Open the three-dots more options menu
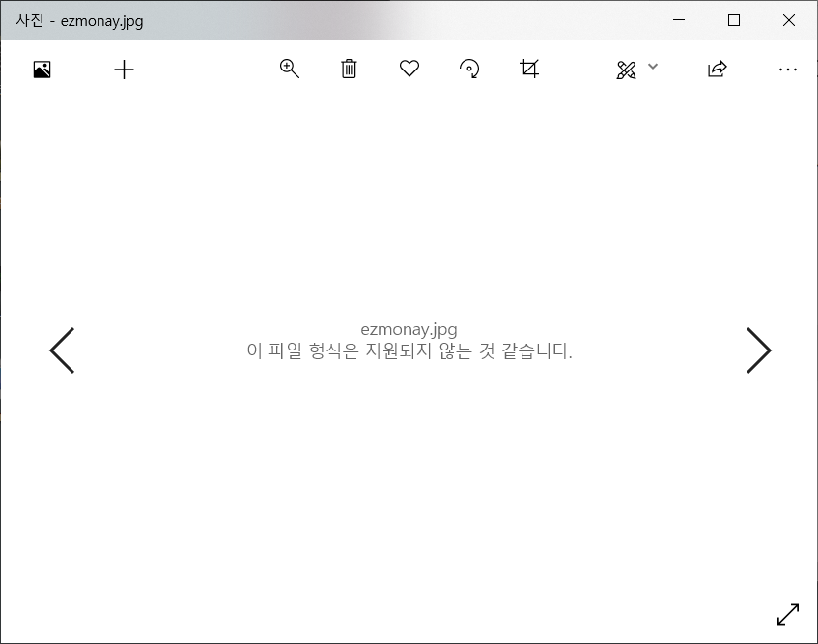This screenshot has width=818, height=644. pos(788,70)
